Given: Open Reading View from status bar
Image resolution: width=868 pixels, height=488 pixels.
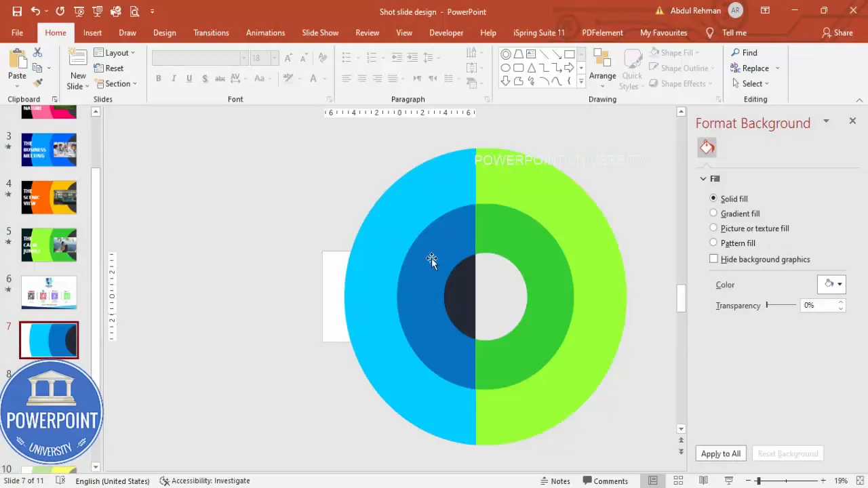Looking at the screenshot, I should (703, 481).
